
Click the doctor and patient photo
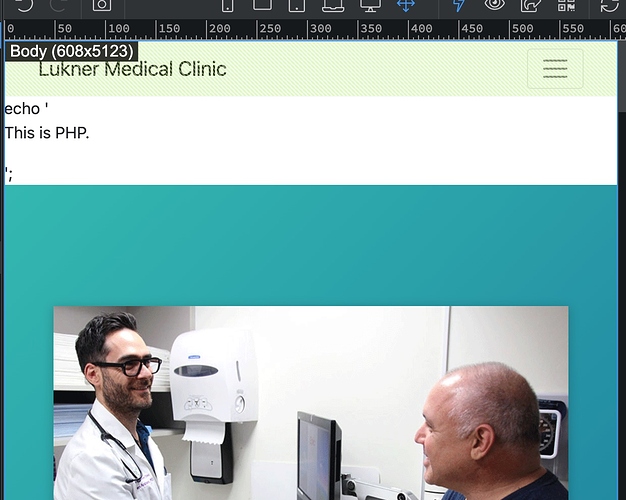pos(311,403)
